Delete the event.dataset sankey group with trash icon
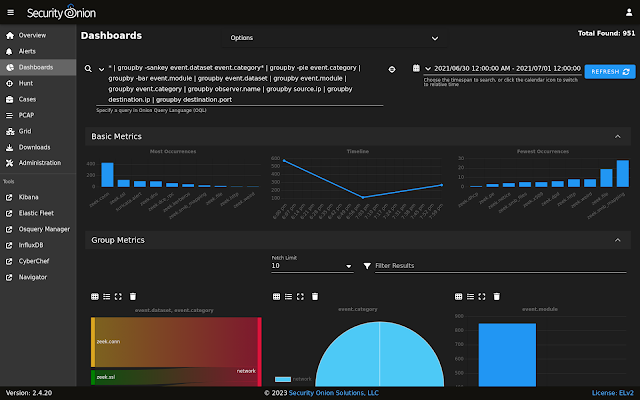 click(x=132, y=296)
